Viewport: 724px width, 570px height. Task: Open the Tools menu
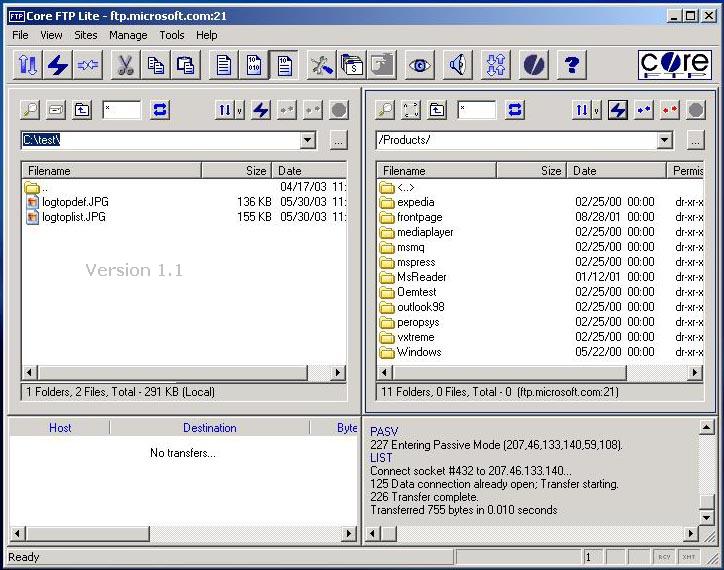pyautogui.click(x=171, y=35)
